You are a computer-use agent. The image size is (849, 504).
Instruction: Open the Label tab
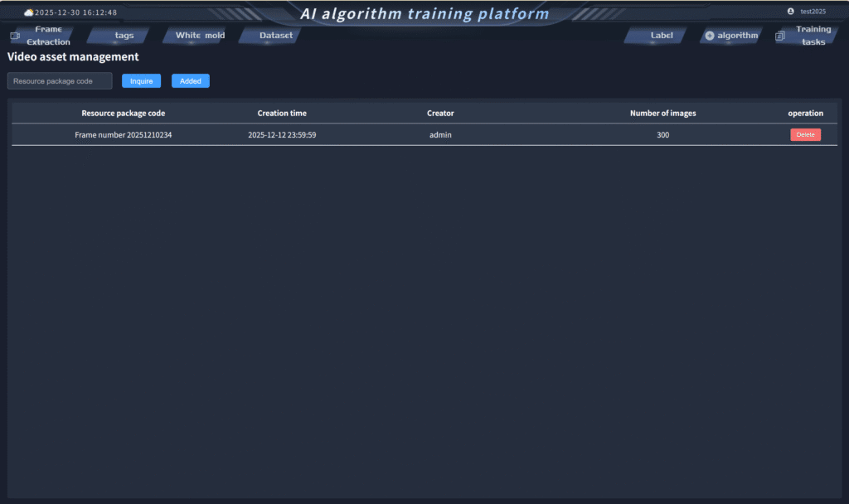click(662, 36)
